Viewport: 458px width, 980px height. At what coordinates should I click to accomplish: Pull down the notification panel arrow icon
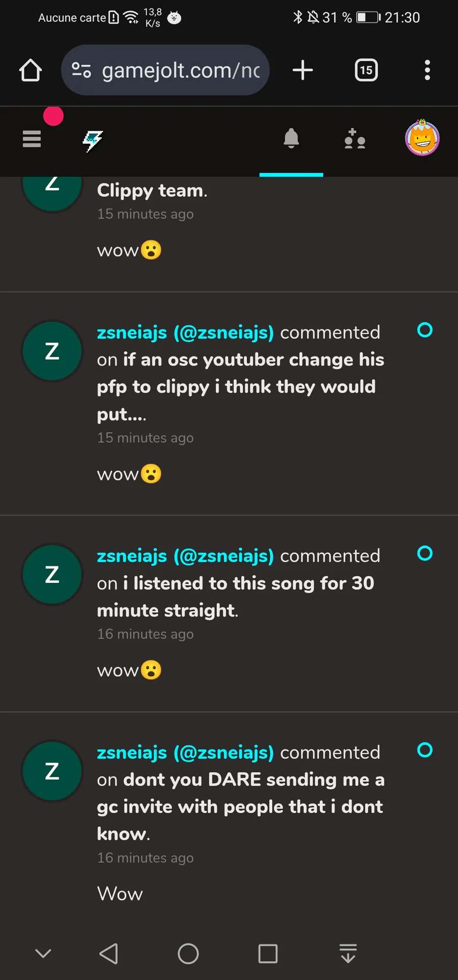[x=348, y=954]
